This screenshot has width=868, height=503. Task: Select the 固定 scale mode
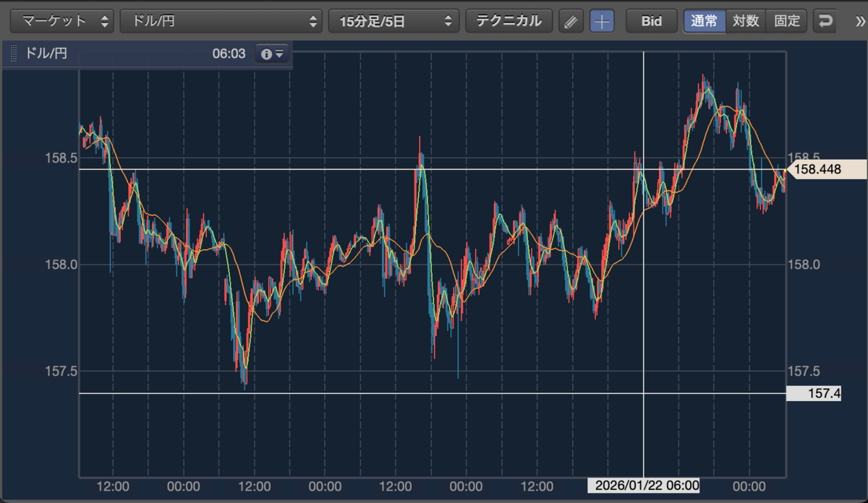click(x=787, y=21)
